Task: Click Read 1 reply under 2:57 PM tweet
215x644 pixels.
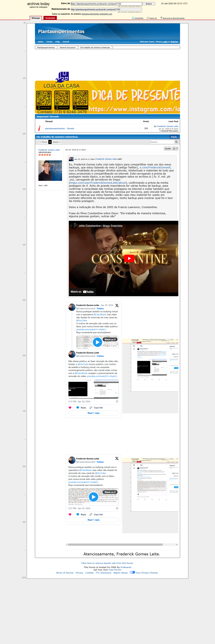Action: (93, 520)
